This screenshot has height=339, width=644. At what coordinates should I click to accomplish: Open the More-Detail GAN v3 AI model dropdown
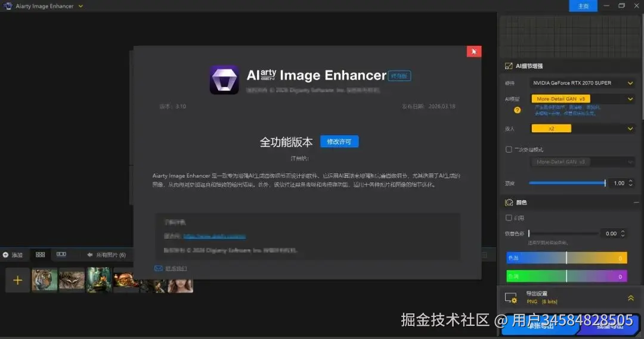click(x=583, y=99)
